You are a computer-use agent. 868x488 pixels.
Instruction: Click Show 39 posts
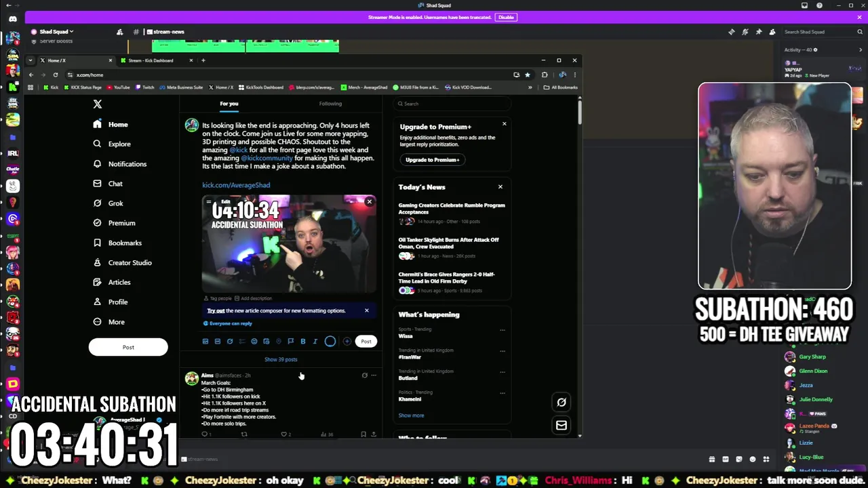point(281,360)
